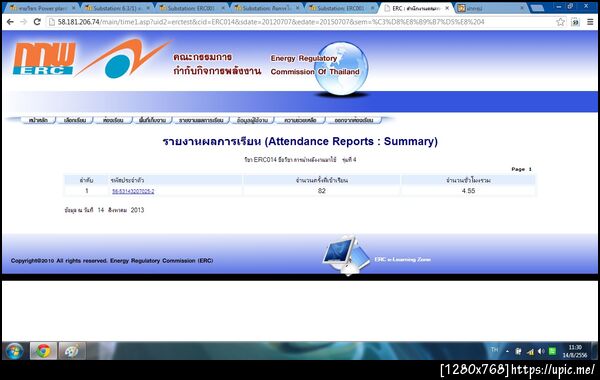Open the Paint app in the taskbar
600x380 pixels.
point(72,351)
